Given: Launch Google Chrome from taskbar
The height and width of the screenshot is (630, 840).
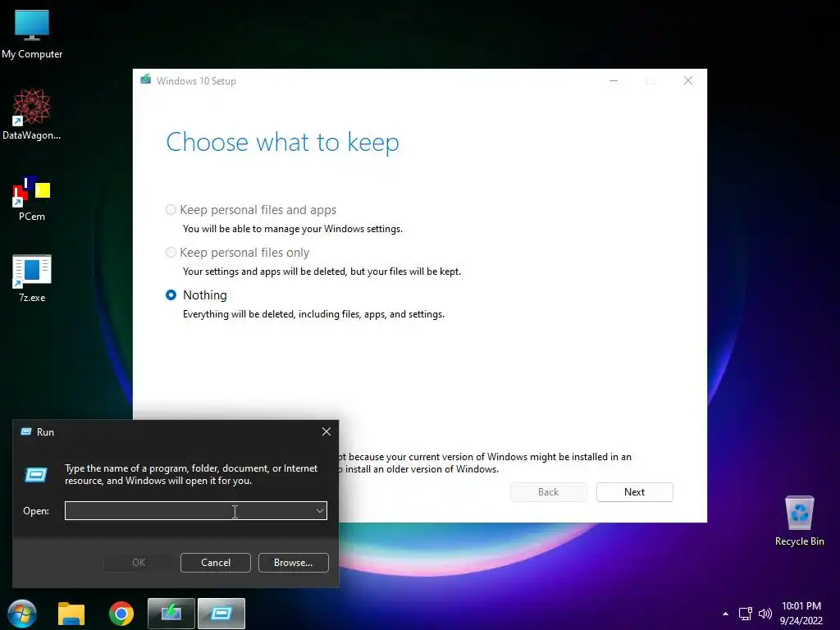Looking at the screenshot, I should (121, 614).
